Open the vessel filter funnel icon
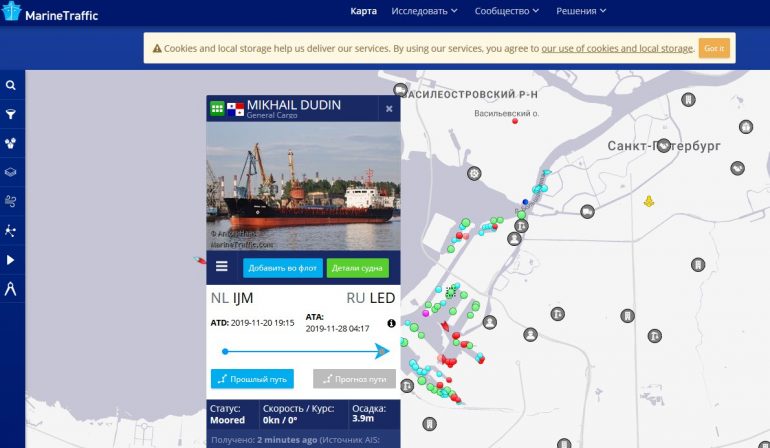Viewport: 770px width, 448px height. (10, 114)
